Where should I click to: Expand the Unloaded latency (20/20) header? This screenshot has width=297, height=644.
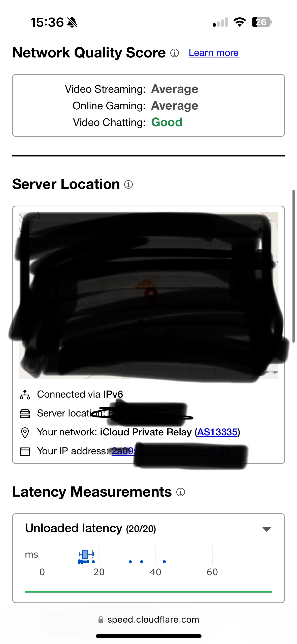[x=91, y=528]
